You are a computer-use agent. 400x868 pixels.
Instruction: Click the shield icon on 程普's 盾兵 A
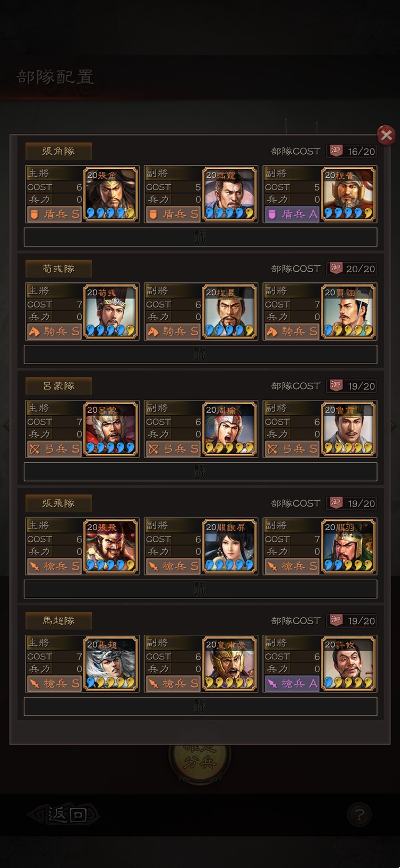point(272,214)
